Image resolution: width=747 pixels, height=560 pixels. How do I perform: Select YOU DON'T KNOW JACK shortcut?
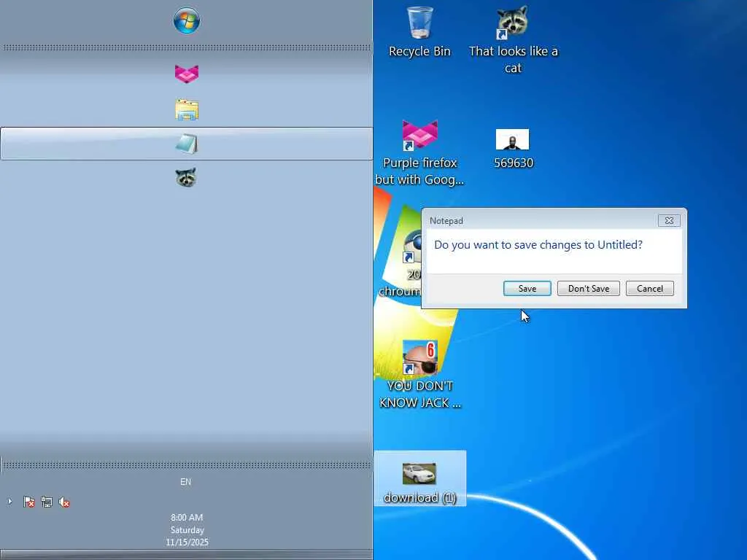(419, 375)
